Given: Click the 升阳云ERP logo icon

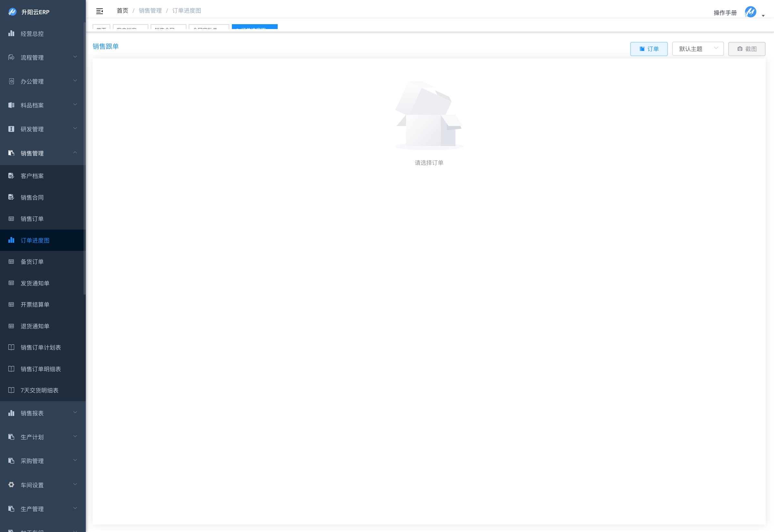Looking at the screenshot, I should pos(12,12).
